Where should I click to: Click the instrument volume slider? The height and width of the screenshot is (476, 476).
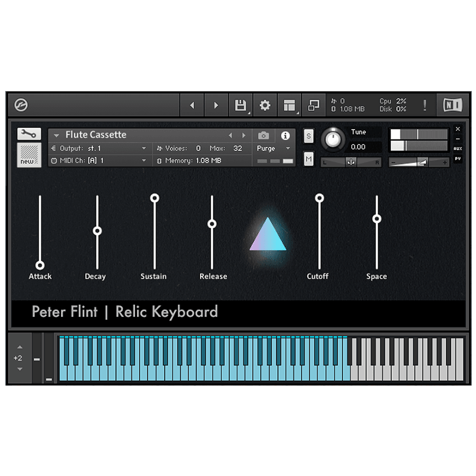(x=419, y=162)
